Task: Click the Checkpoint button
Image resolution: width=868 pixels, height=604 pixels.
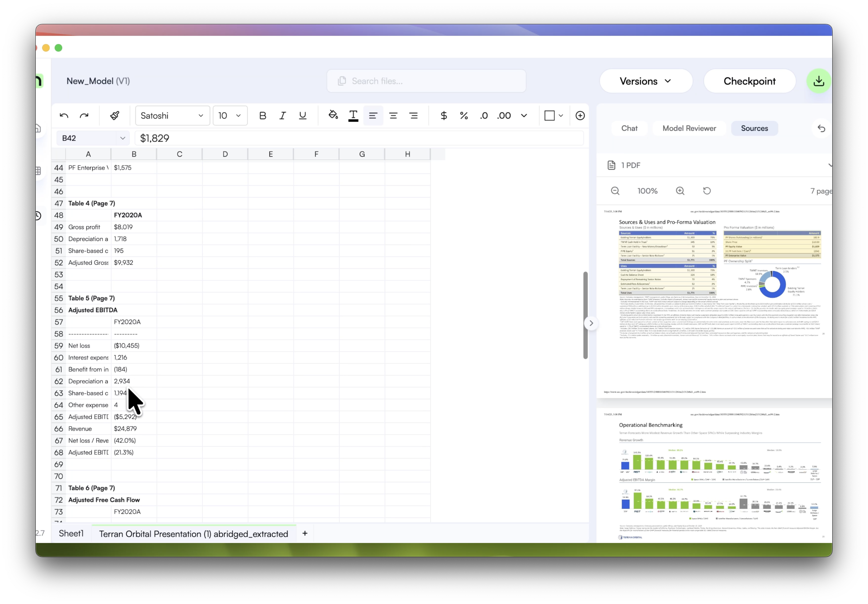Action: (749, 81)
